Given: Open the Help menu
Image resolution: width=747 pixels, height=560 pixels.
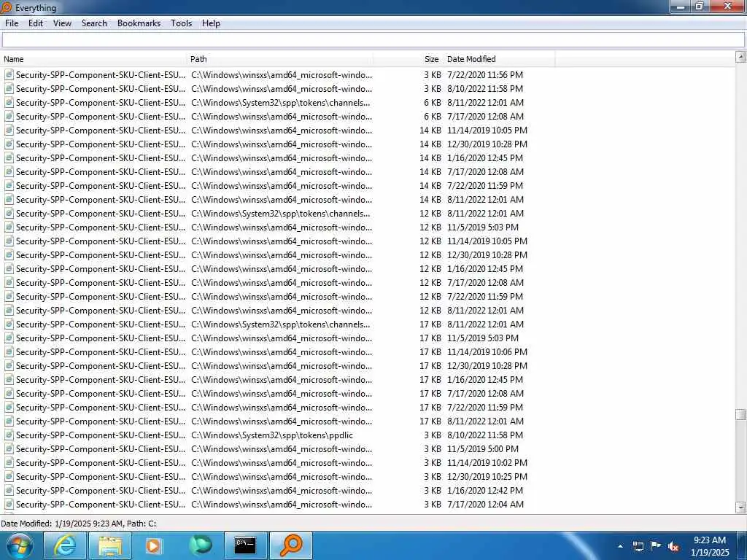Looking at the screenshot, I should click(x=211, y=23).
